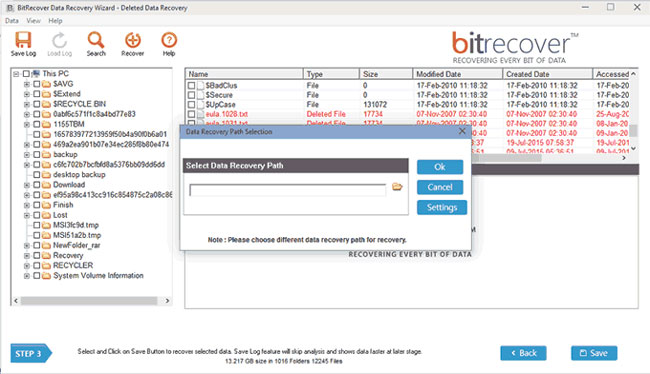Click the Load Log toolbar icon

point(60,41)
